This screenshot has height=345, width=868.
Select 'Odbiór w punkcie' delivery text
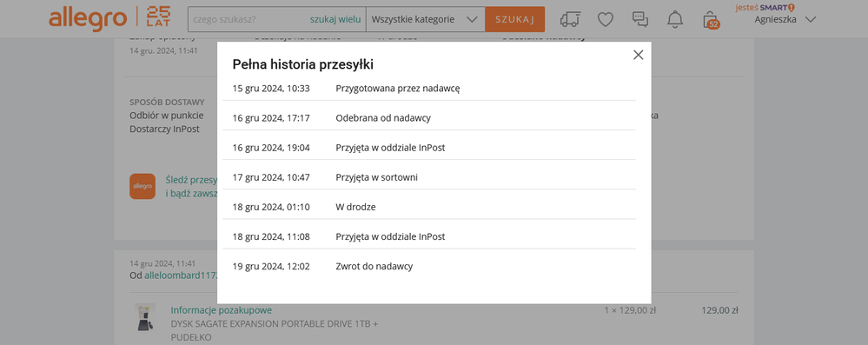pos(167,116)
